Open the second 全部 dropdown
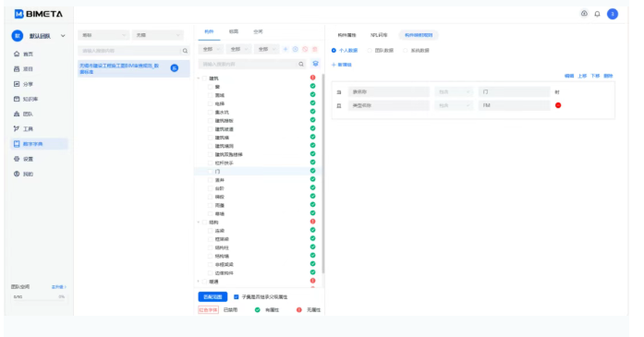 pos(238,49)
